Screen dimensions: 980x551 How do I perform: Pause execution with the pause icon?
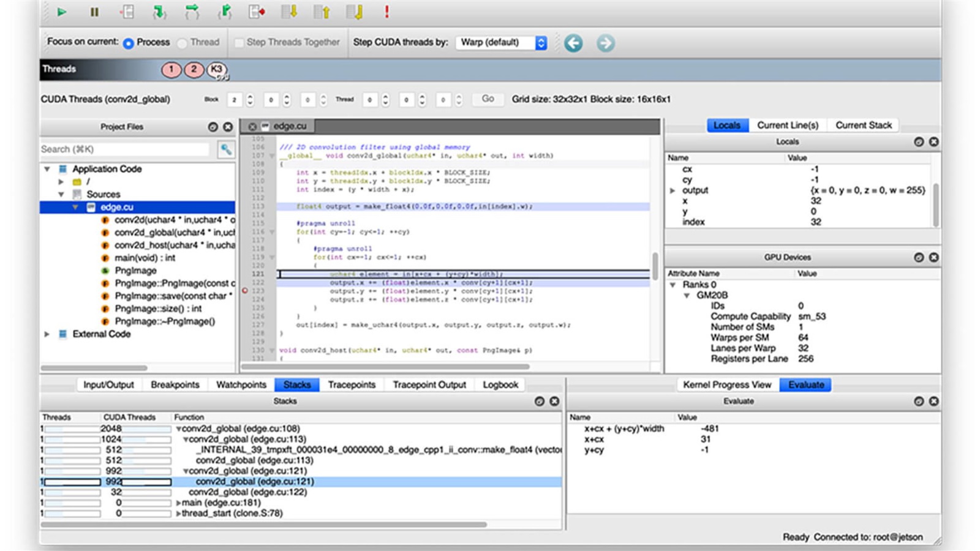(94, 12)
